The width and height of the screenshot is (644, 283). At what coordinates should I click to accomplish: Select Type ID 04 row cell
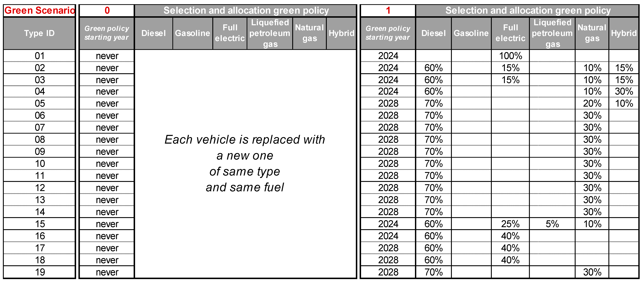click(40, 91)
